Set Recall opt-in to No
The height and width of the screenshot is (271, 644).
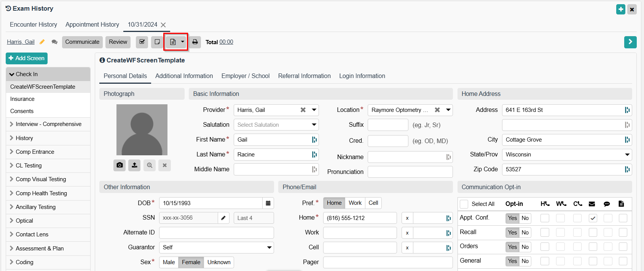pos(525,233)
